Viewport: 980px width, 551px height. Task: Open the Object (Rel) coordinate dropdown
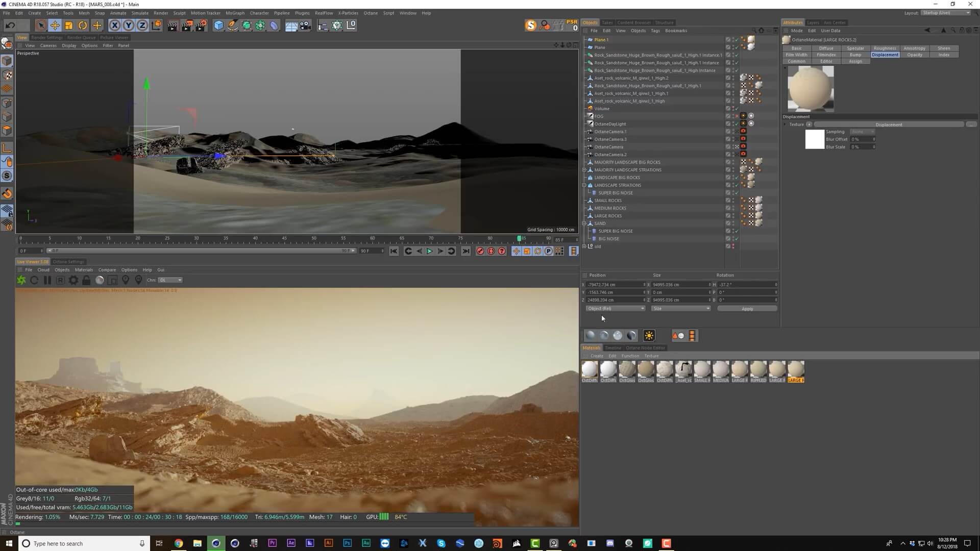pyautogui.click(x=615, y=309)
